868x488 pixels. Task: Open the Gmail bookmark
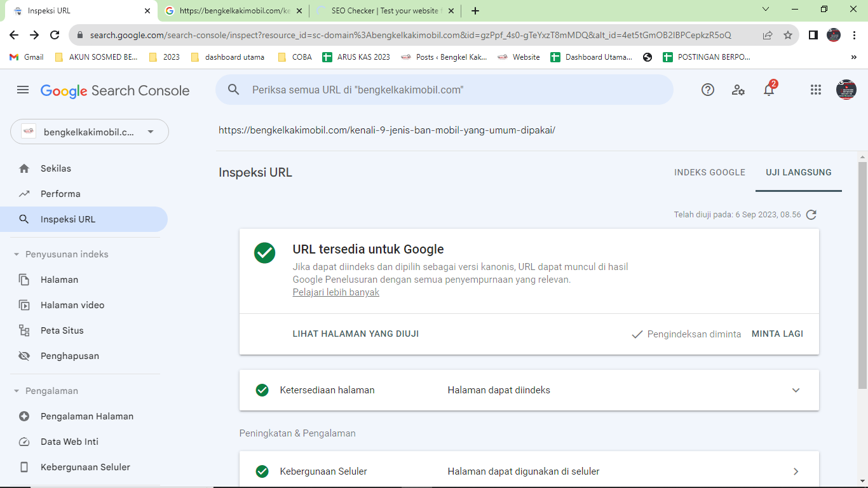27,57
